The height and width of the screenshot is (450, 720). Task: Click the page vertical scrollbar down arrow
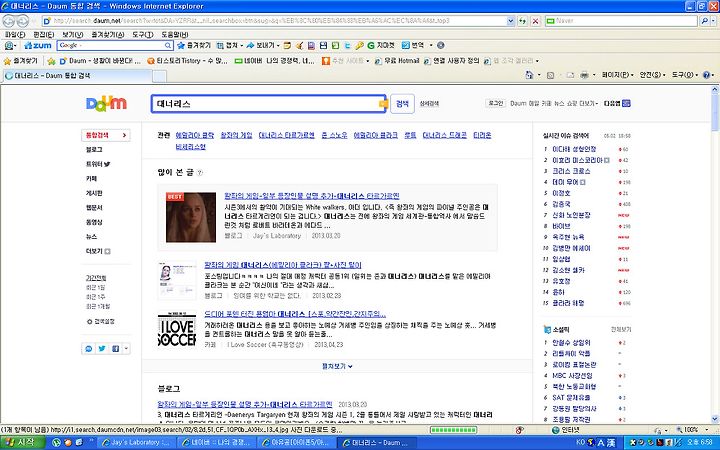715,418
